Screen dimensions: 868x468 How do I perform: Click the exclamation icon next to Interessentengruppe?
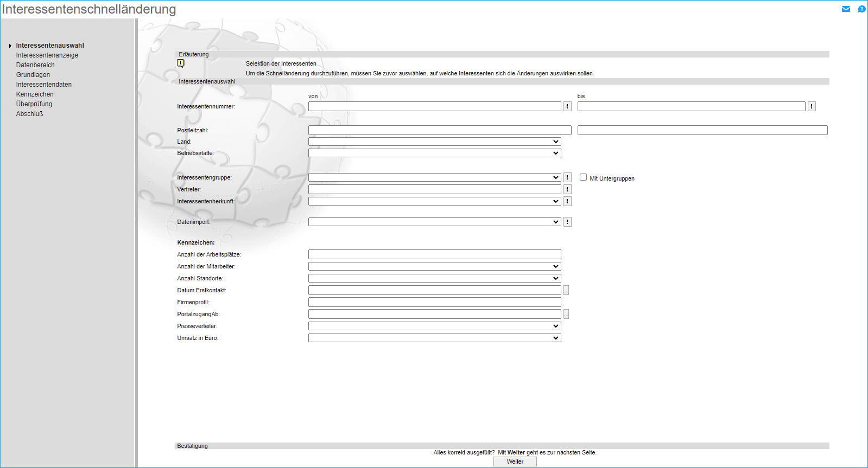point(567,177)
